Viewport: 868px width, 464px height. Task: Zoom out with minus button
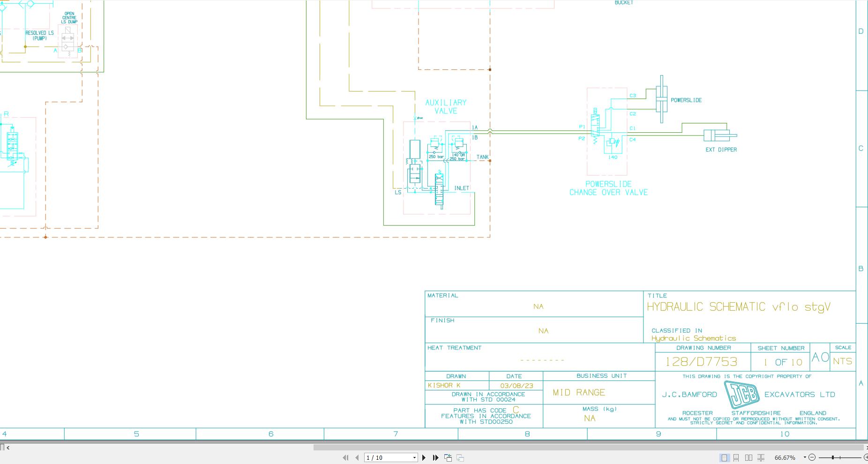point(812,457)
